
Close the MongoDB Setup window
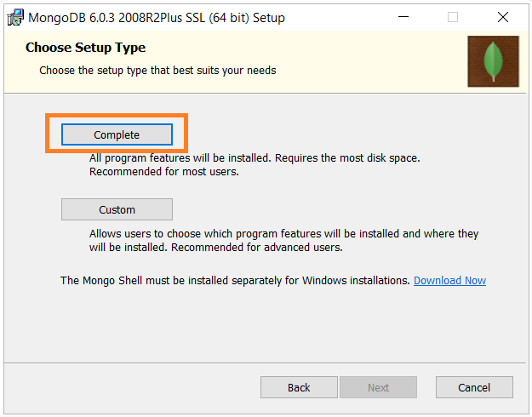[x=503, y=17]
